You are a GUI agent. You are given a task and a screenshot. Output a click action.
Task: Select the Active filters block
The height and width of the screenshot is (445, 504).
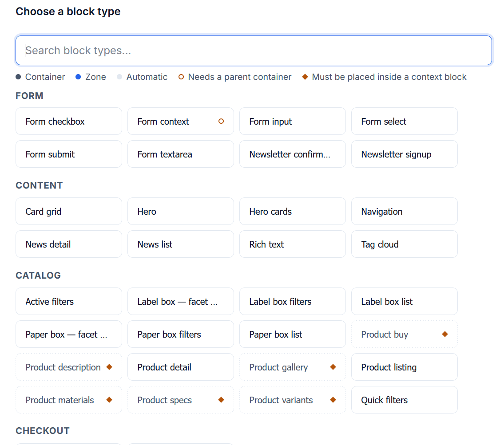69,302
